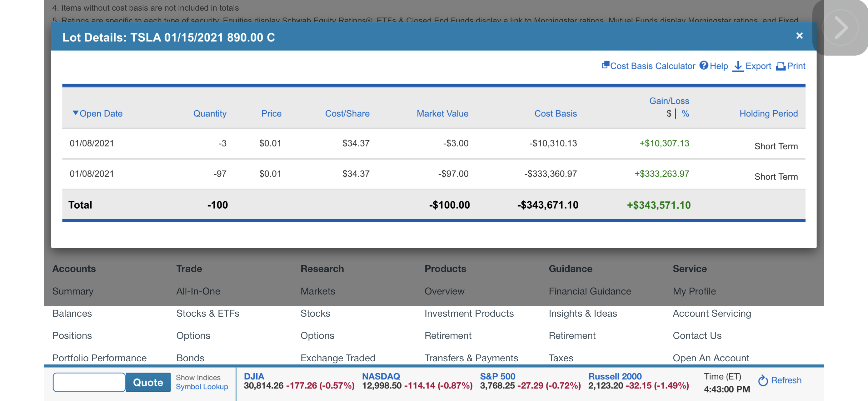Open Investment Products link

click(x=469, y=313)
